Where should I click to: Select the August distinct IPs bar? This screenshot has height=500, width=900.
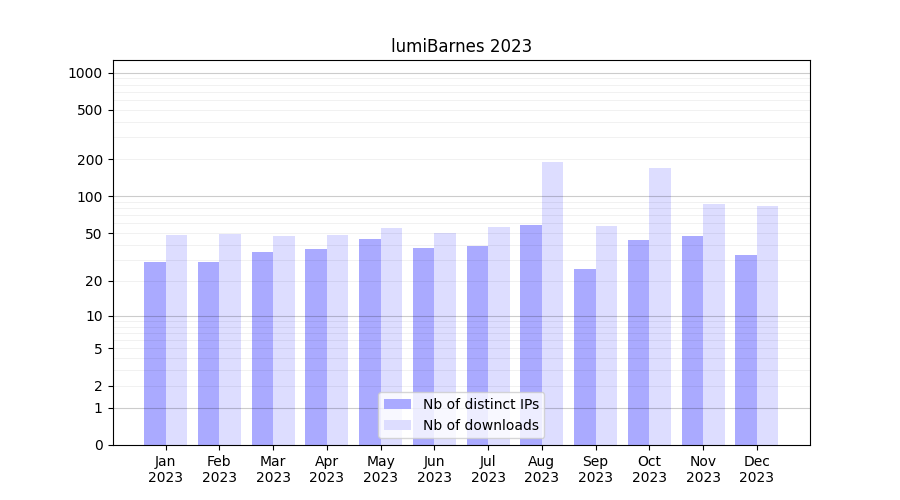[x=531, y=335]
